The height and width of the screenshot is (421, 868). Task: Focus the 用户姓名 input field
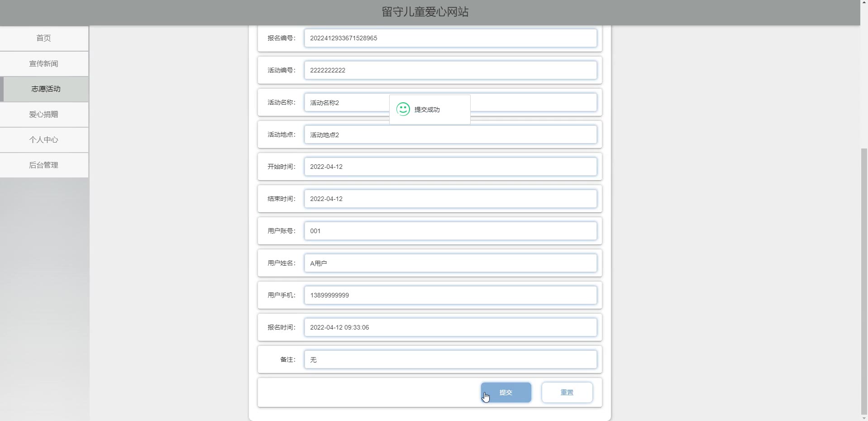[x=450, y=263]
